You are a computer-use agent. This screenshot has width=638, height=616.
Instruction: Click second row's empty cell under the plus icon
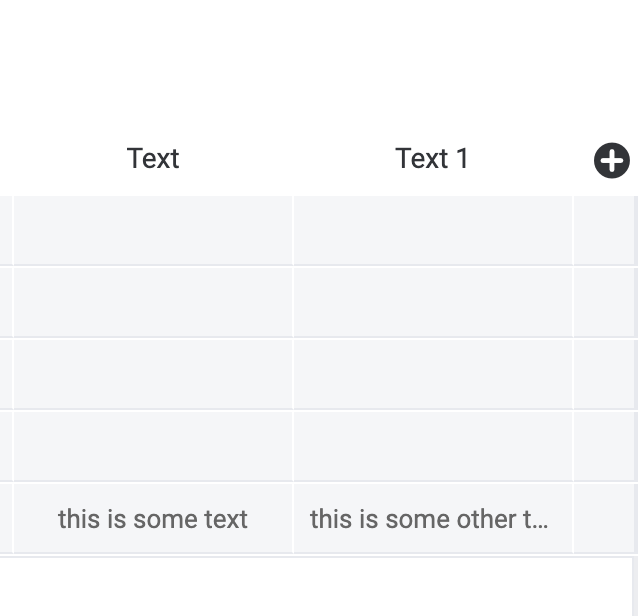(604, 302)
